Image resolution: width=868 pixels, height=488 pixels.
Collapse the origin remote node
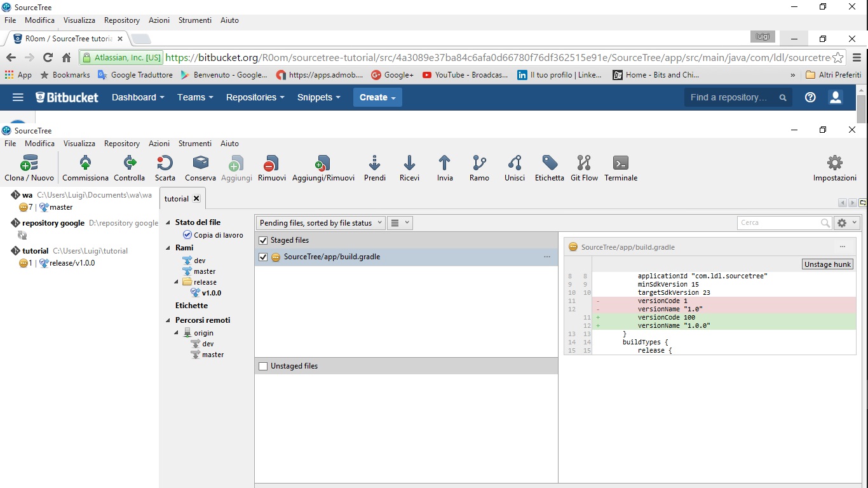tap(177, 333)
